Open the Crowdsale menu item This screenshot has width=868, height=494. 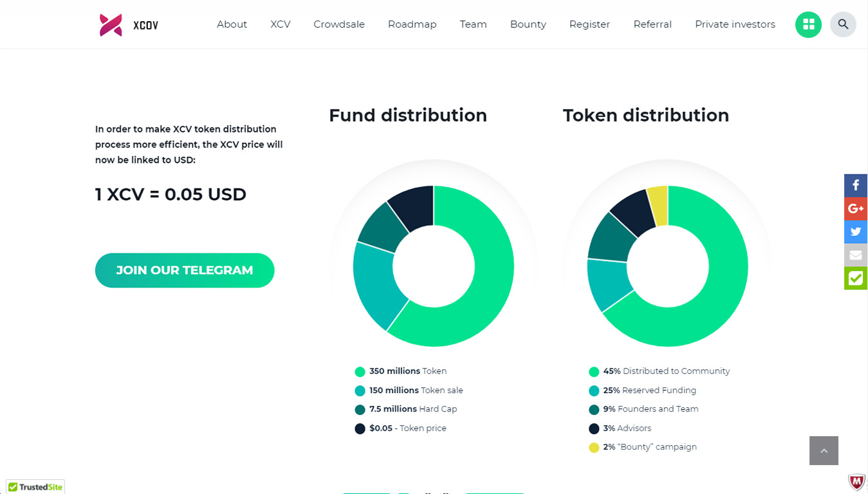339,24
